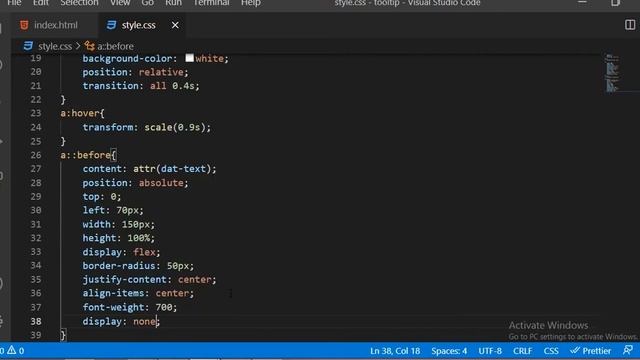Change indentation via Spaces: 4
The image size is (640, 360).
pyautogui.click(x=449, y=351)
